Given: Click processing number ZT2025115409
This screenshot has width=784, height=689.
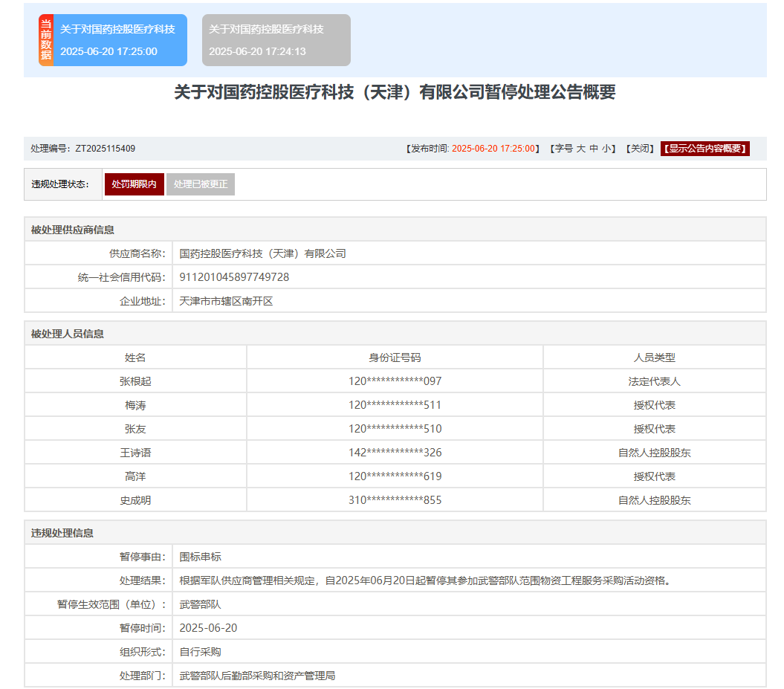Looking at the screenshot, I should [105, 149].
